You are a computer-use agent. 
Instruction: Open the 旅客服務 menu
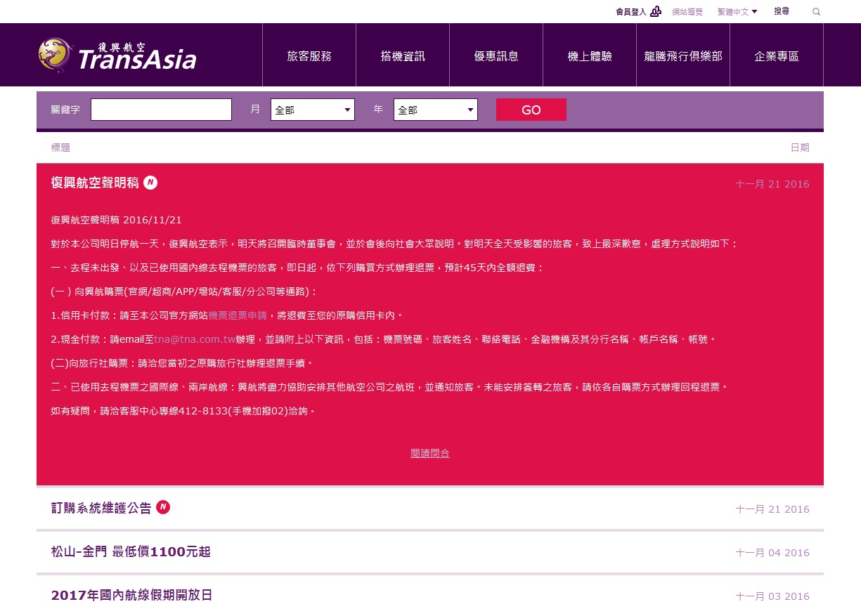point(309,56)
